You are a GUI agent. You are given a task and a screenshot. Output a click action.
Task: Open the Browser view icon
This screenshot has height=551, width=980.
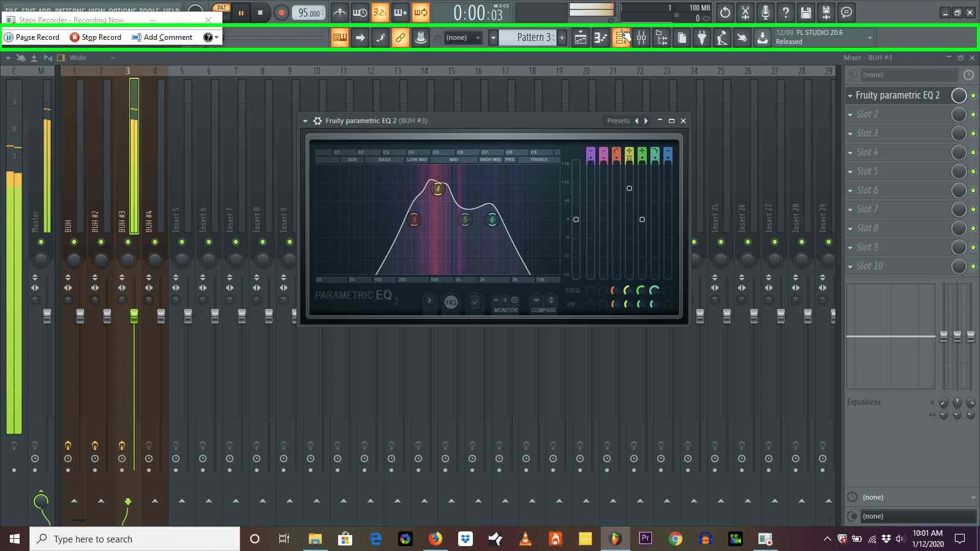[661, 38]
